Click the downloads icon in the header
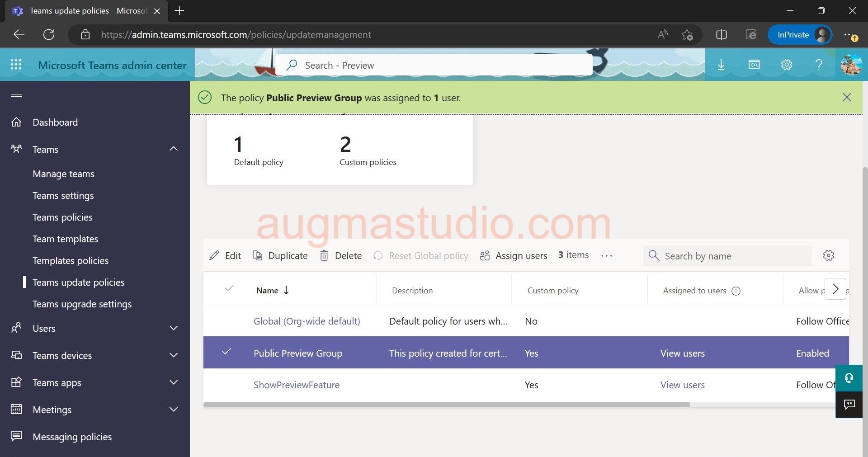 721,65
